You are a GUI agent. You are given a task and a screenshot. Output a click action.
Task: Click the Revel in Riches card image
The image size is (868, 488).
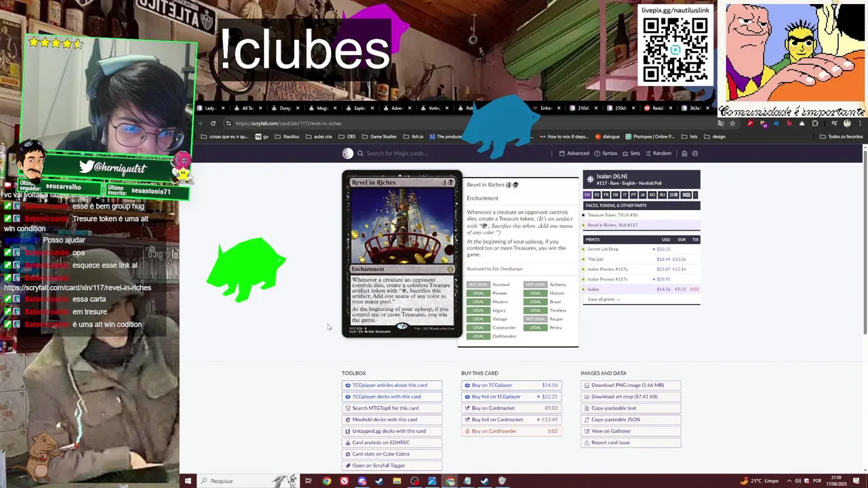(402, 254)
